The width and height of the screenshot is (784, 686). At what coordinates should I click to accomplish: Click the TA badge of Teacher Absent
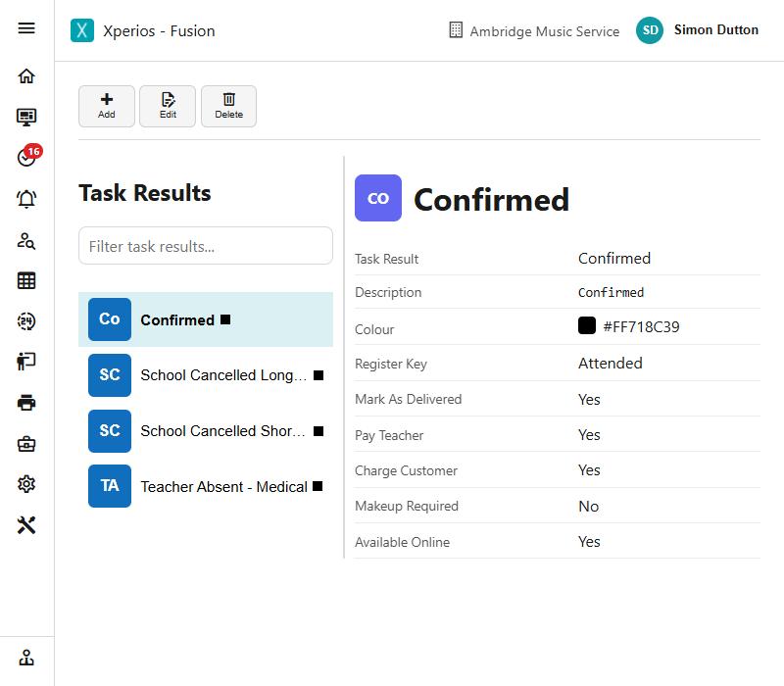point(110,486)
